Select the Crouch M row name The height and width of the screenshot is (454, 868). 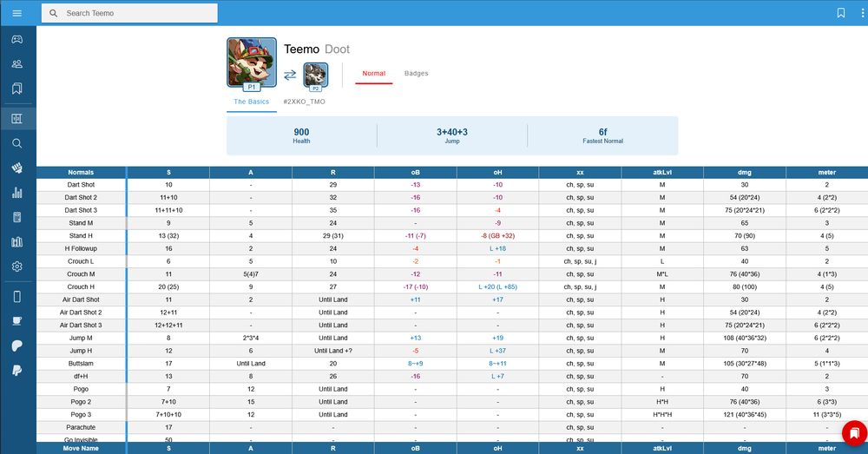click(81, 274)
